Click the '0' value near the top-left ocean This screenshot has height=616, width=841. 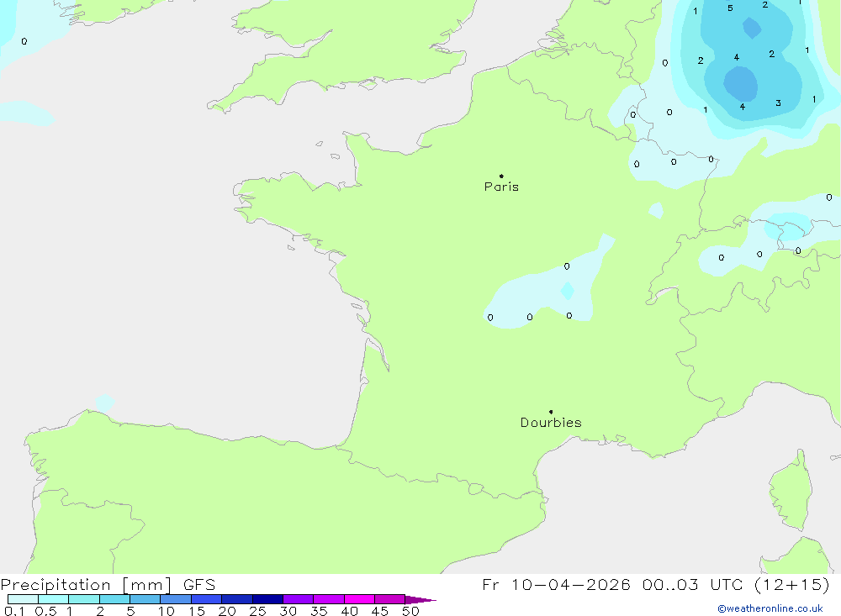tap(24, 41)
